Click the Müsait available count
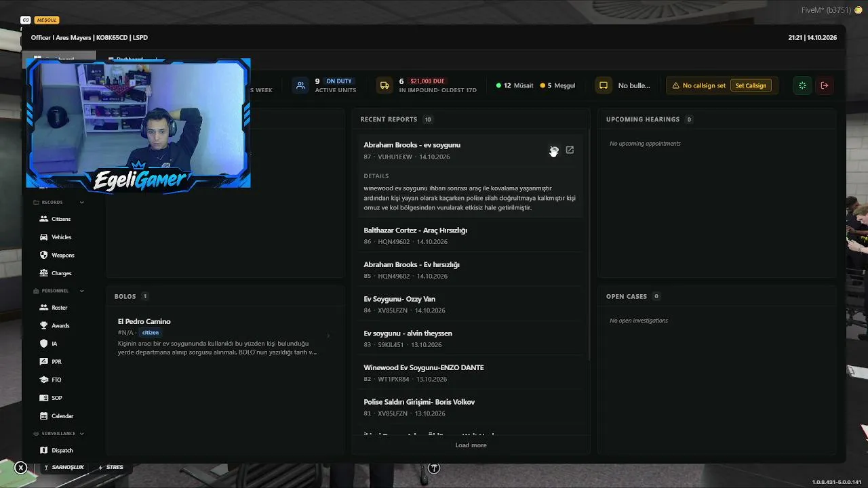The image size is (868, 488). pyautogui.click(x=515, y=85)
